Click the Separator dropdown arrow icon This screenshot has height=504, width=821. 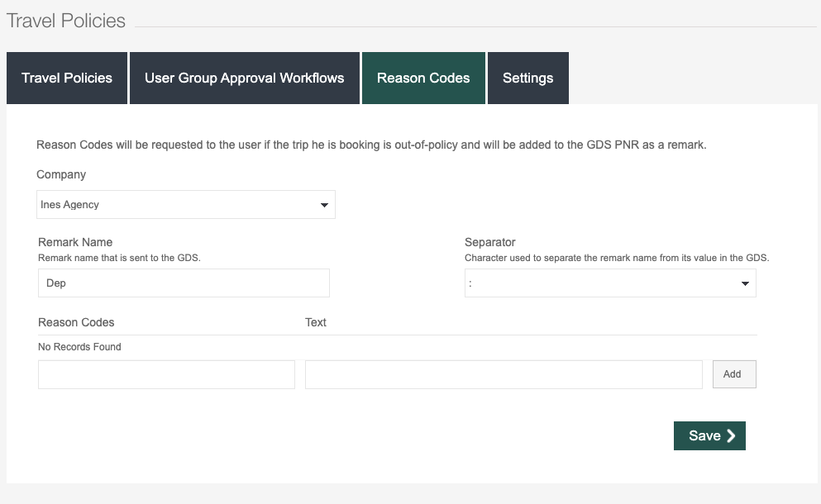point(745,283)
